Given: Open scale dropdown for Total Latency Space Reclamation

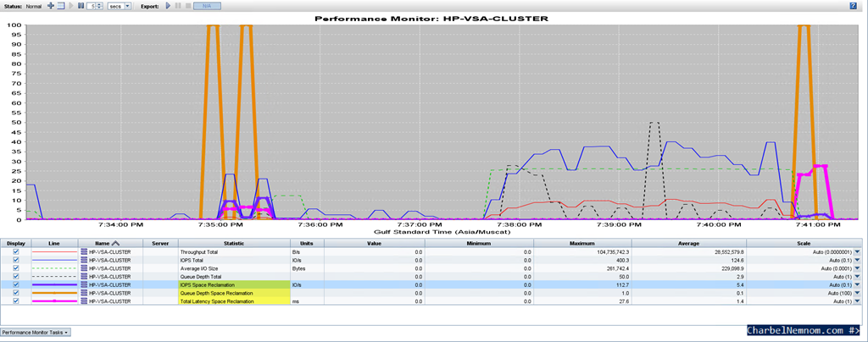Looking at the screenshot, I should click(858, 301).
